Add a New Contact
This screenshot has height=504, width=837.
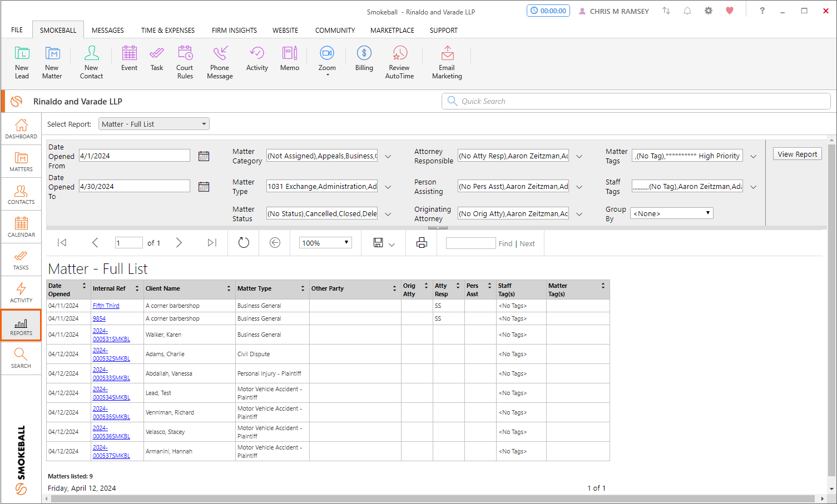click(91, 62)
